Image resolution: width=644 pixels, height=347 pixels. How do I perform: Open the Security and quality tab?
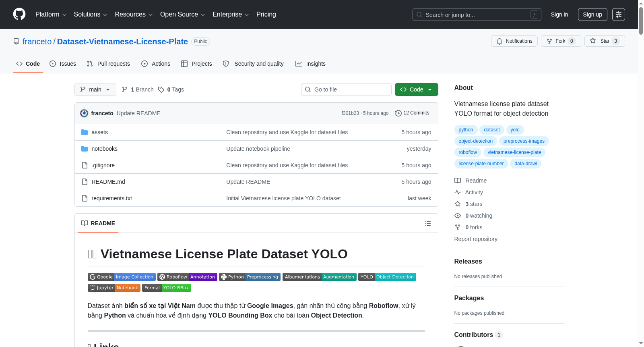click(253, 64)
